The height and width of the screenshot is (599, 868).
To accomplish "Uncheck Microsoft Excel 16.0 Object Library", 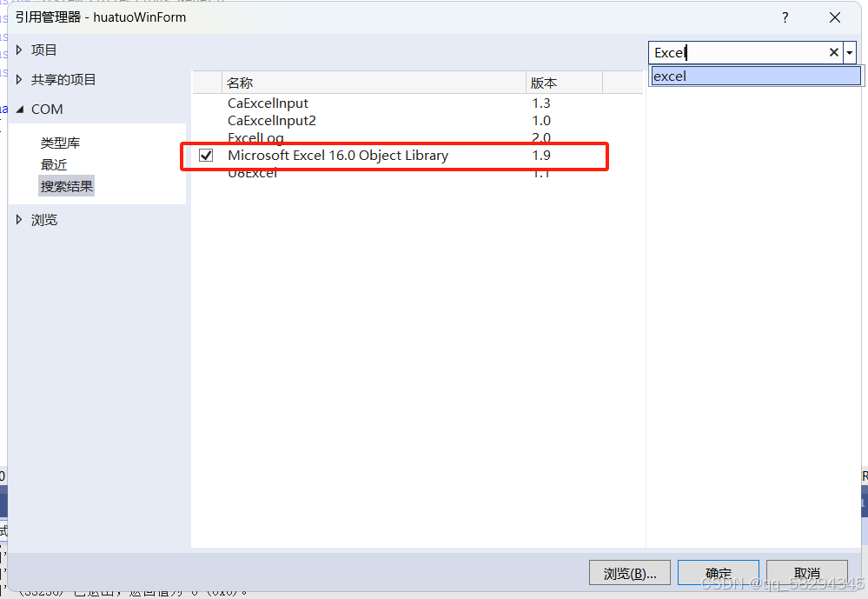I will point(206,155).
